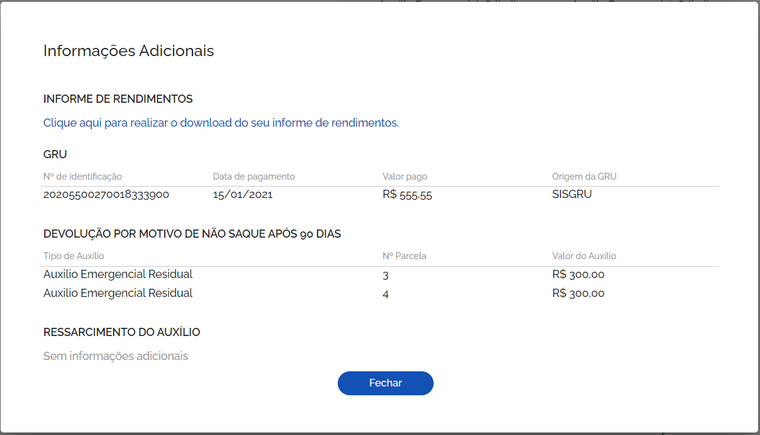Open the informe de rendimentos download link
Screen dimensions: 760x435
pos(221,123)
